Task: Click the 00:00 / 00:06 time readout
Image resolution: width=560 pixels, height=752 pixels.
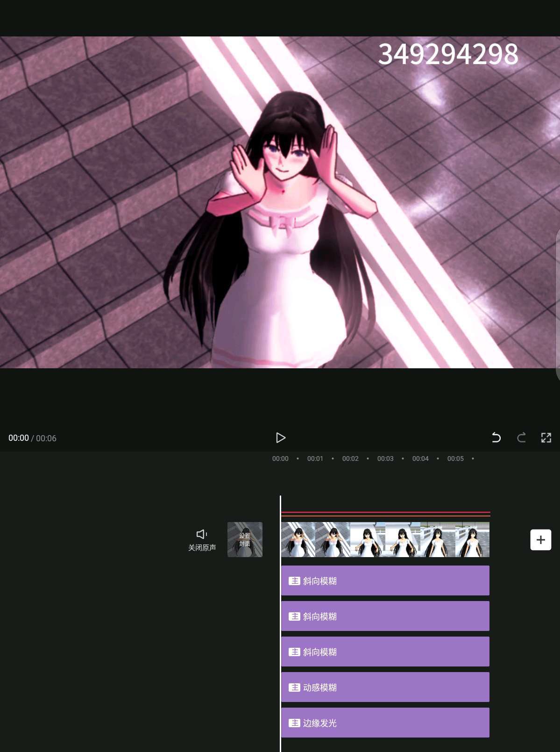Action: tap(32, 438)
